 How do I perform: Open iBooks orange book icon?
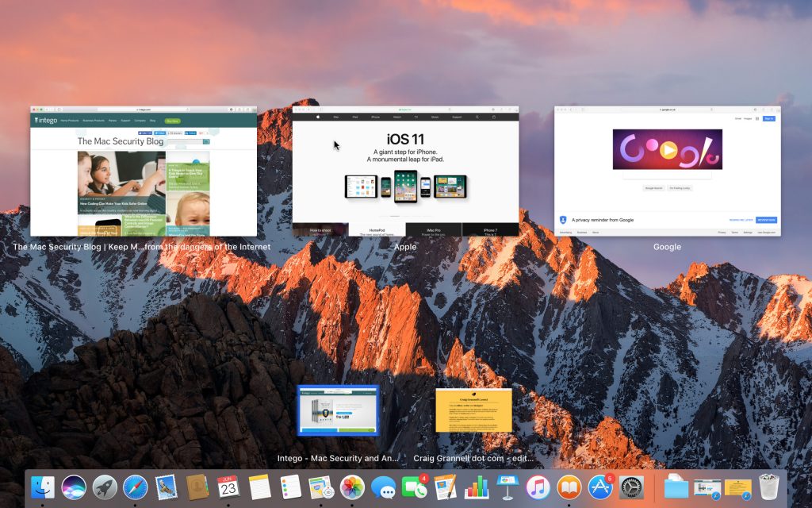[569, 487]
